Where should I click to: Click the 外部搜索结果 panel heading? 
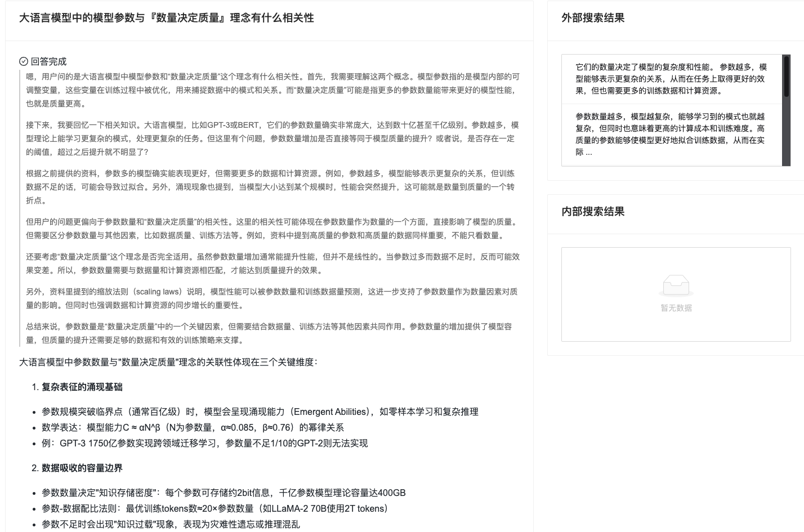[593, 18]
